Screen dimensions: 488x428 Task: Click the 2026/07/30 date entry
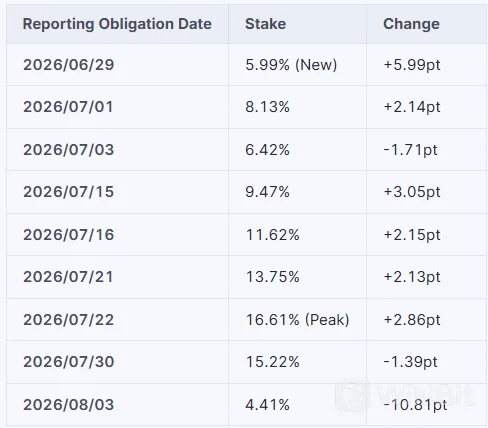[x=69, y=362]
